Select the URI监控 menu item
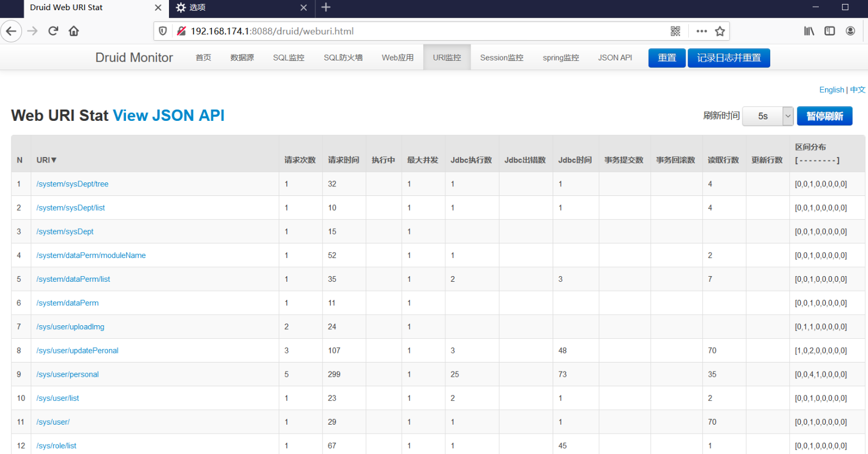This screenshot has height=454, width=868. point(447,58)
